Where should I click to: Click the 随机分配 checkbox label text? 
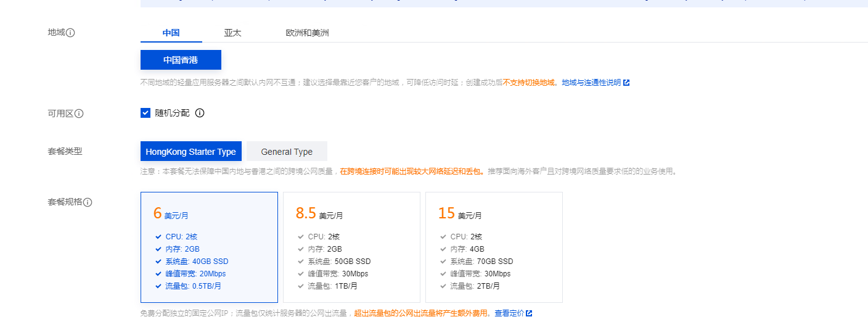172,113
